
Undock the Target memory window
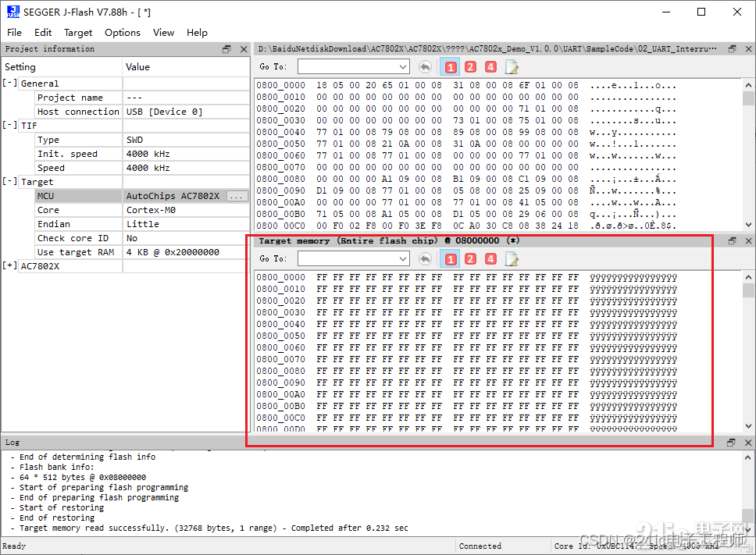click(x=732, y=241)
